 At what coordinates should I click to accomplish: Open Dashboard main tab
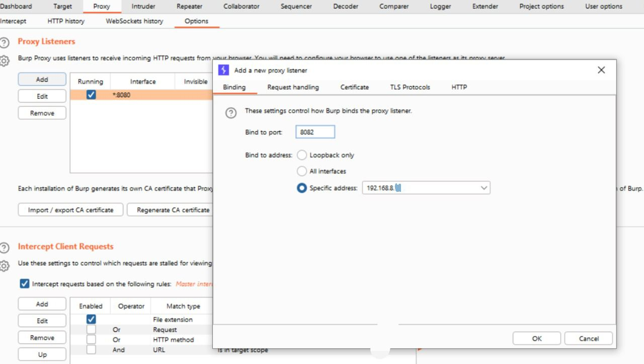pos(16,7)
